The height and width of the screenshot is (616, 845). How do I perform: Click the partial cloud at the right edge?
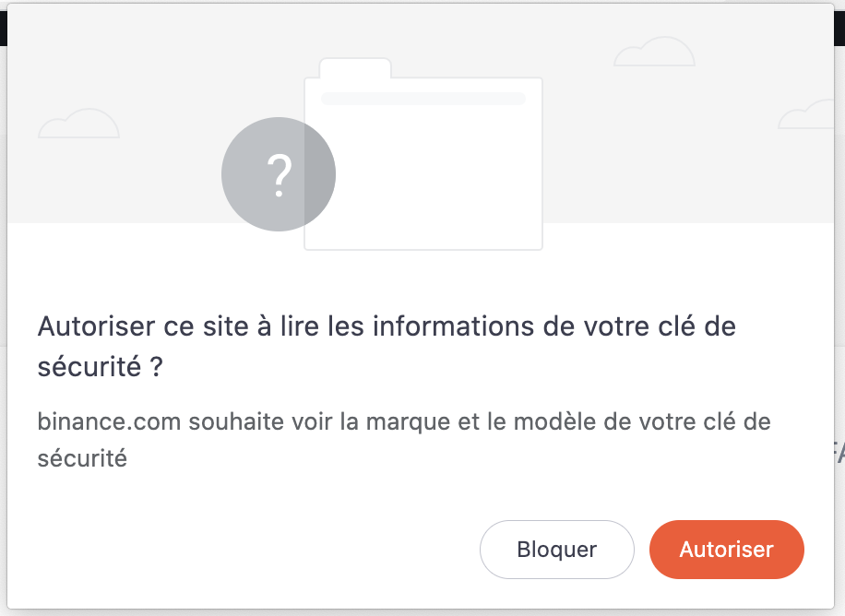[807, 114]
